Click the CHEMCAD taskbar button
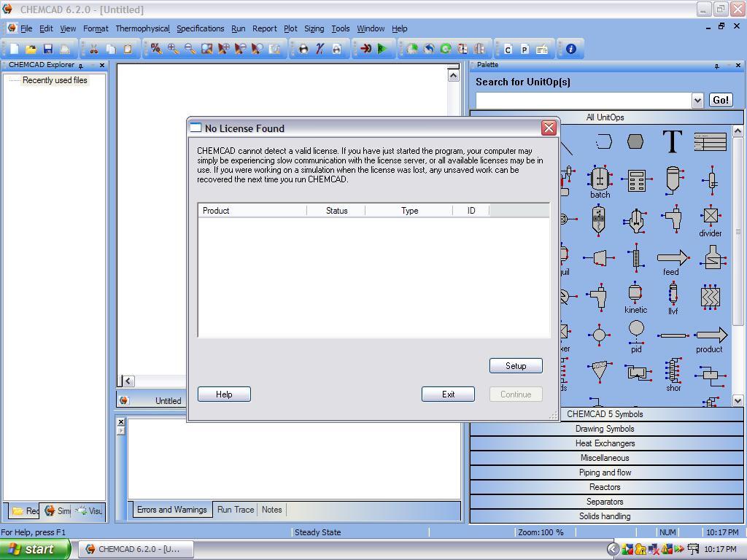 (x=136, y=550)
